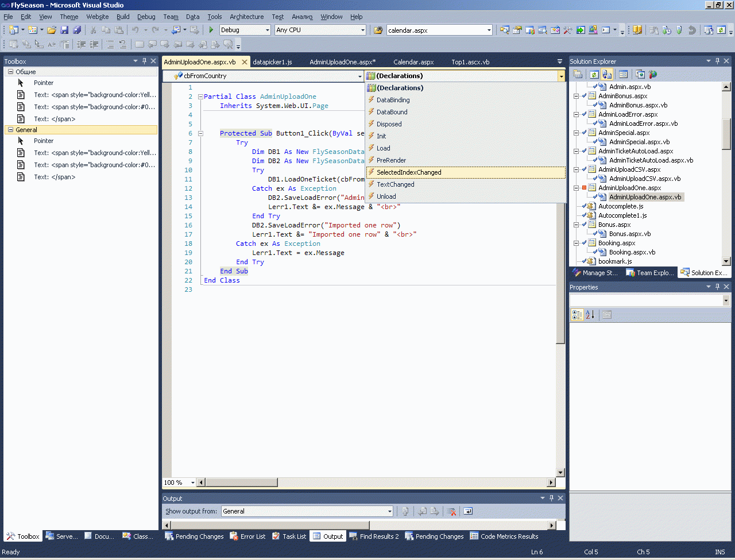This screenshot has height=560, width=735.
Task: Click the Open File folder icon
Action: point(52,30)
